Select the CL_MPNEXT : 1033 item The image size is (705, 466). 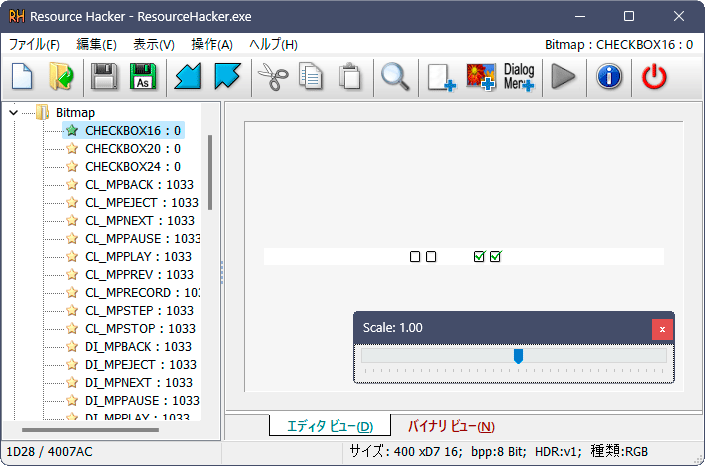(140, 220)
